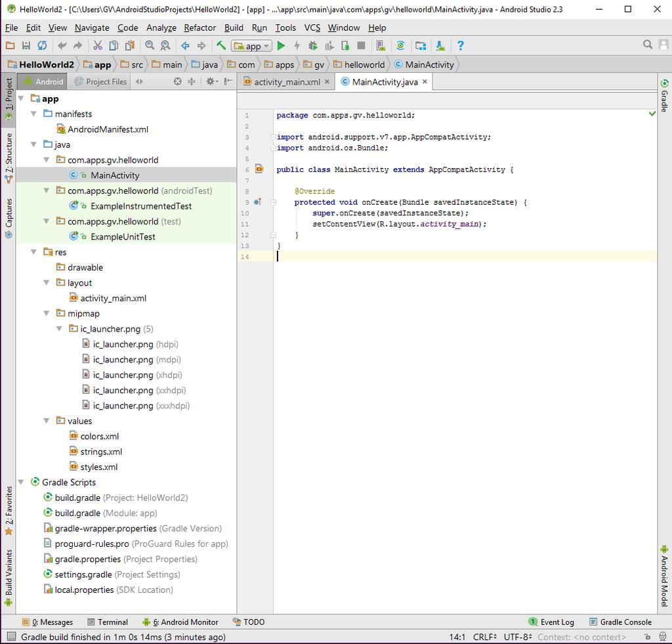
Task: Click the Attach Debugger to Process icon
Action: click(x=345, y=45)
